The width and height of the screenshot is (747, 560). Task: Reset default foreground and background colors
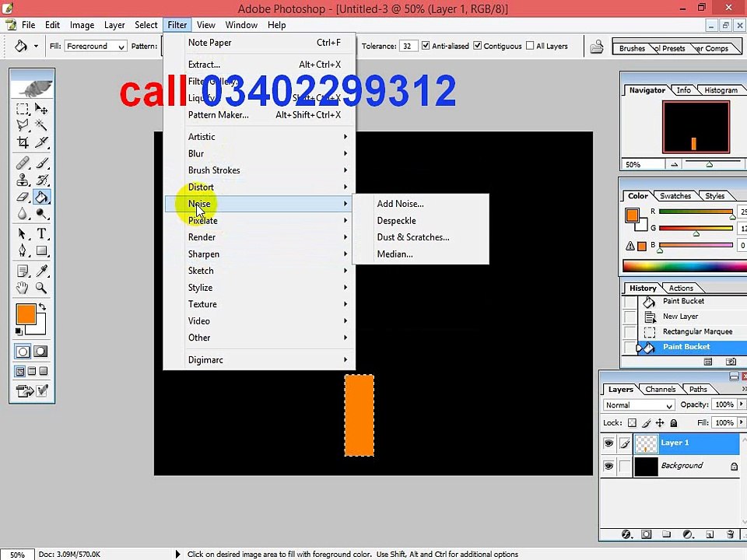click(19, 331)
